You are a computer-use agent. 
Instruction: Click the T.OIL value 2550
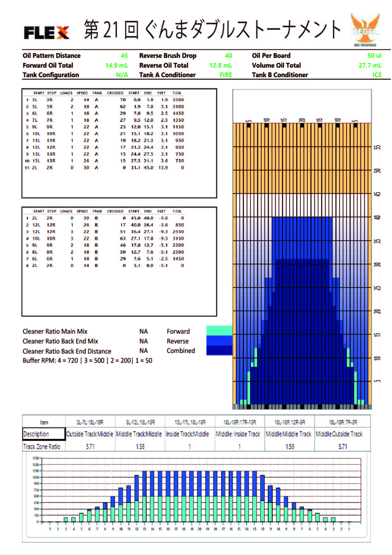click(x=178, y=231)
